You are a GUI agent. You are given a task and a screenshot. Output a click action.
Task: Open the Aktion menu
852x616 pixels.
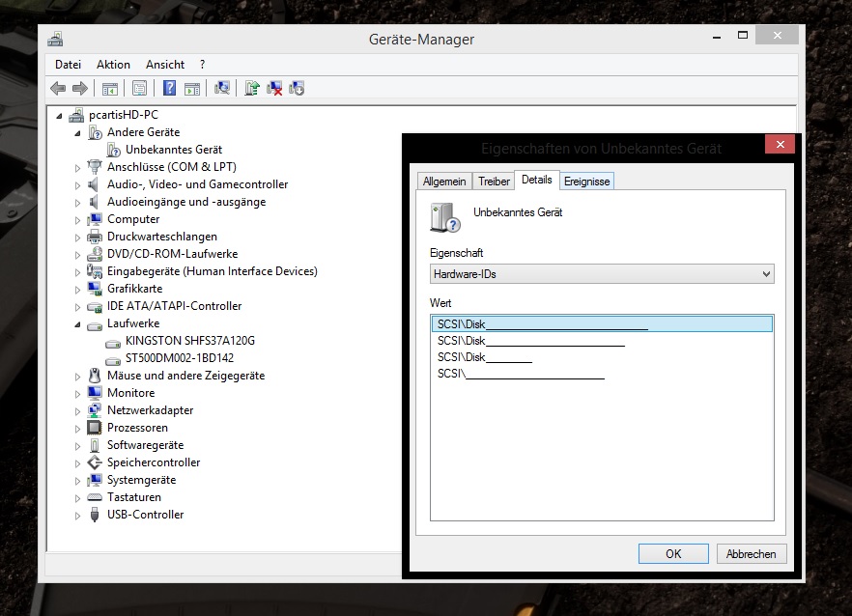click(113, 65)
